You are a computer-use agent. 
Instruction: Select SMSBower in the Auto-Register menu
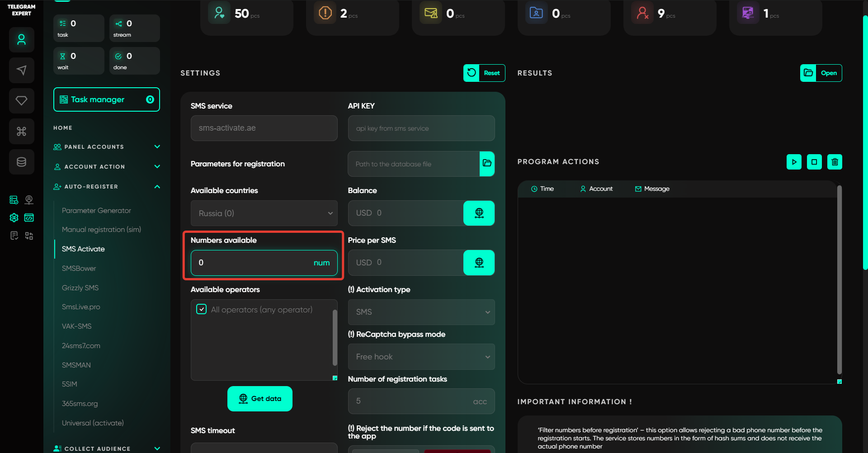coord(79,269)
